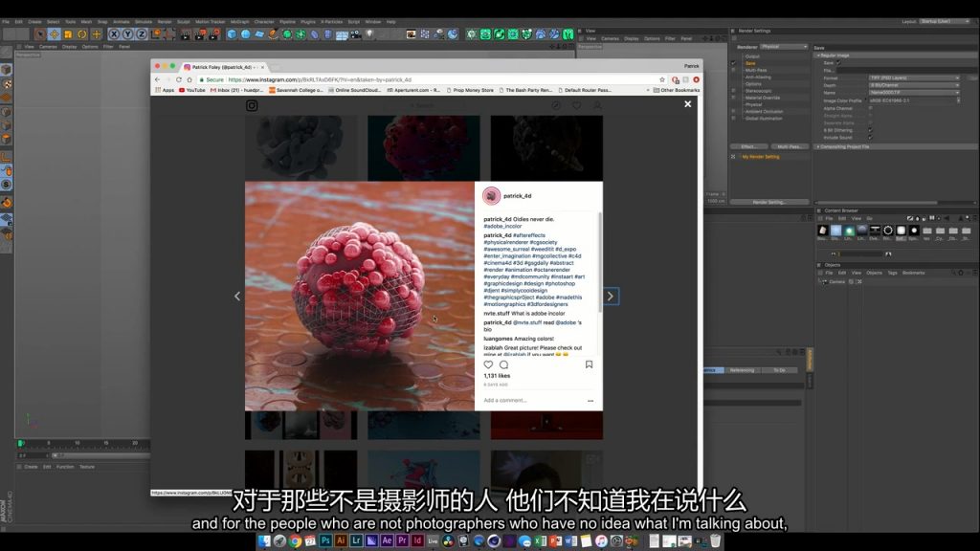Click the Effect... button
The image size is (980, 551).
[x=748, y=146]
